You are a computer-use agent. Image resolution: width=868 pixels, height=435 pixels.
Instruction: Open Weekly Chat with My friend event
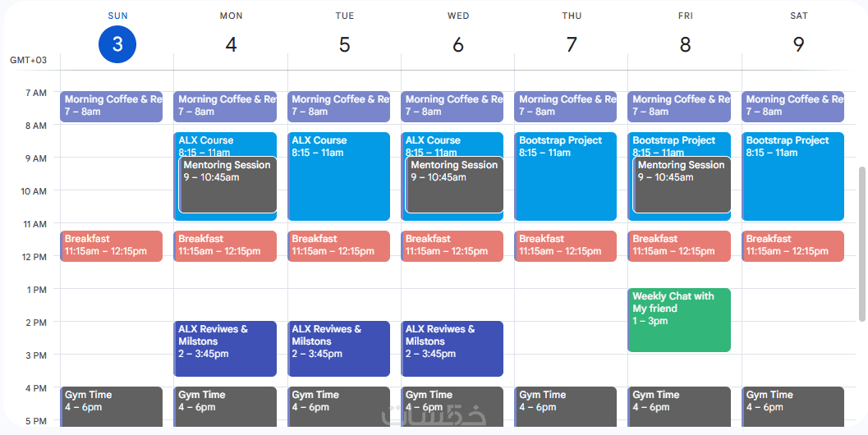(x=679, y=320)
